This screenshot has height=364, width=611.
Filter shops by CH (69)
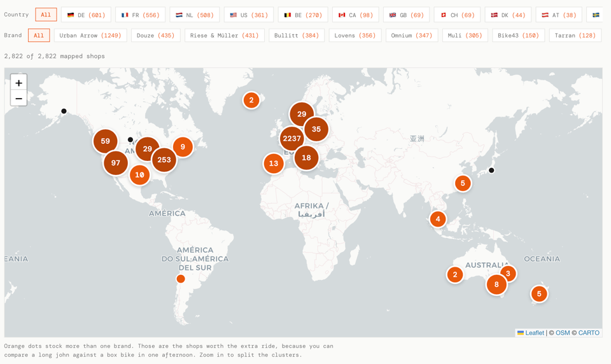(457, 15)
